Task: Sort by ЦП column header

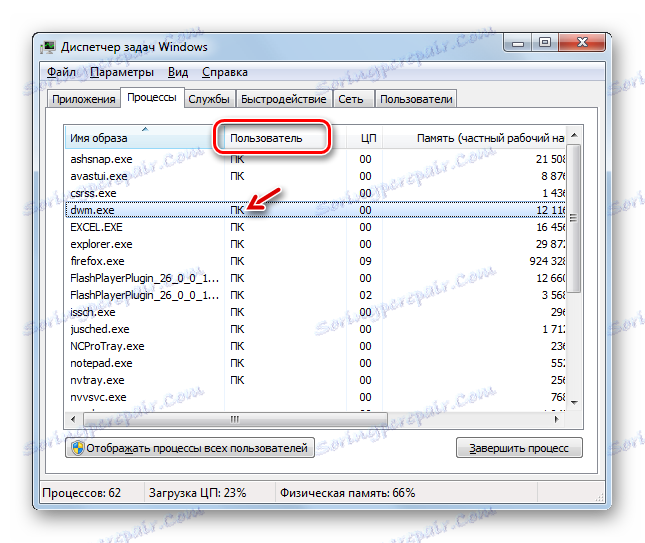Action: (x=364, y=137)
